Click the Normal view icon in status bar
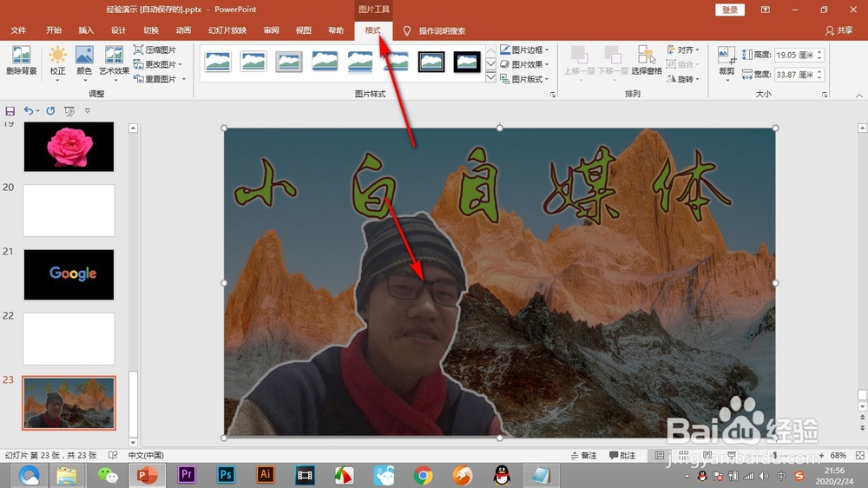The image size is (868, 488). click(660, 455)
